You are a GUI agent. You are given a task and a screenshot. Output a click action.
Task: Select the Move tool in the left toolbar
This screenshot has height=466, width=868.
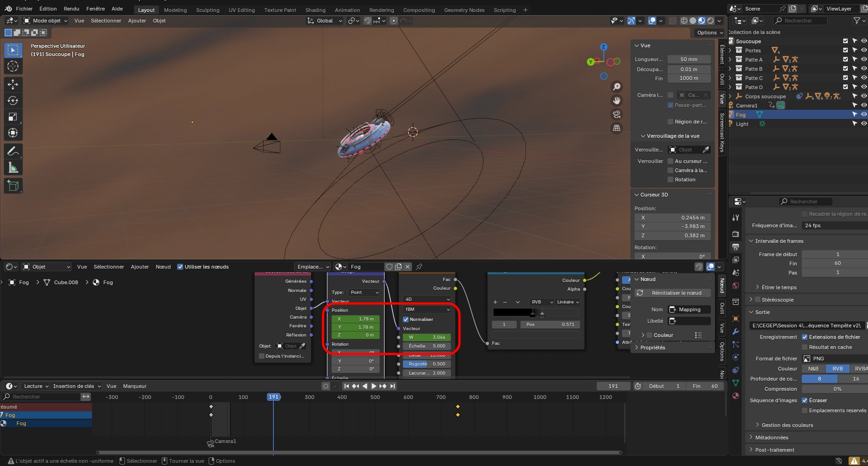[13, 84]
